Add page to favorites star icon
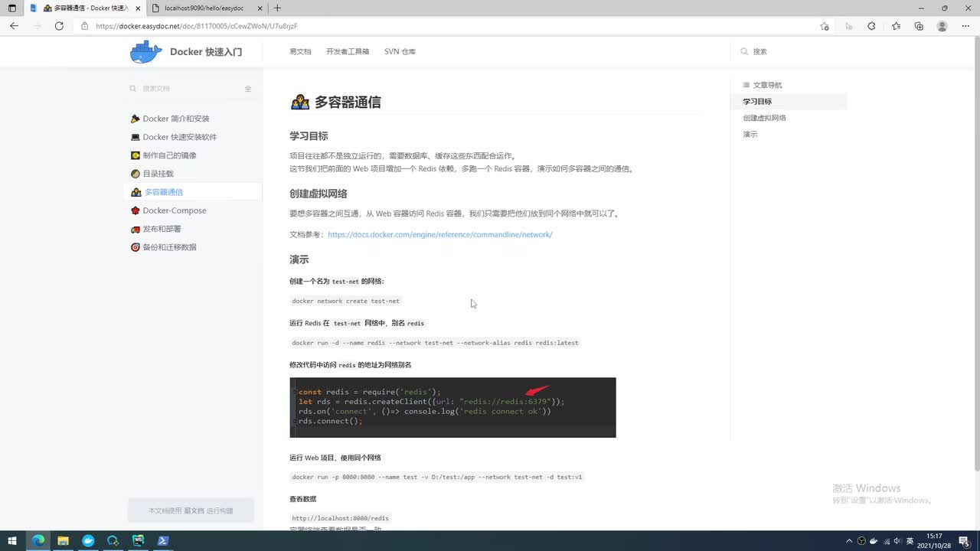 tap(825, 26)
